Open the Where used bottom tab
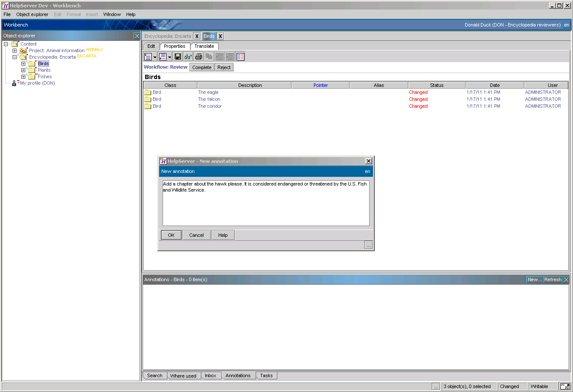573x392 pixels. click(183, 376)
